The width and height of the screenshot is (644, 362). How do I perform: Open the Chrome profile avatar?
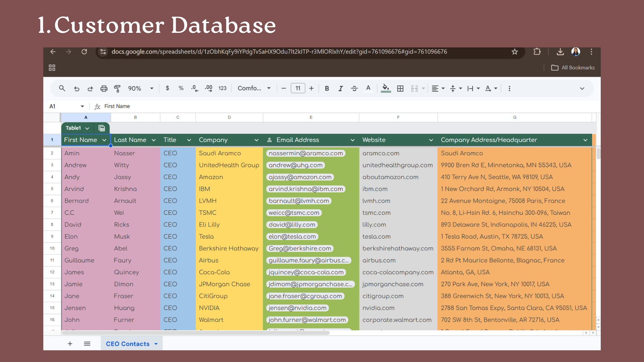tap(576, 52)
